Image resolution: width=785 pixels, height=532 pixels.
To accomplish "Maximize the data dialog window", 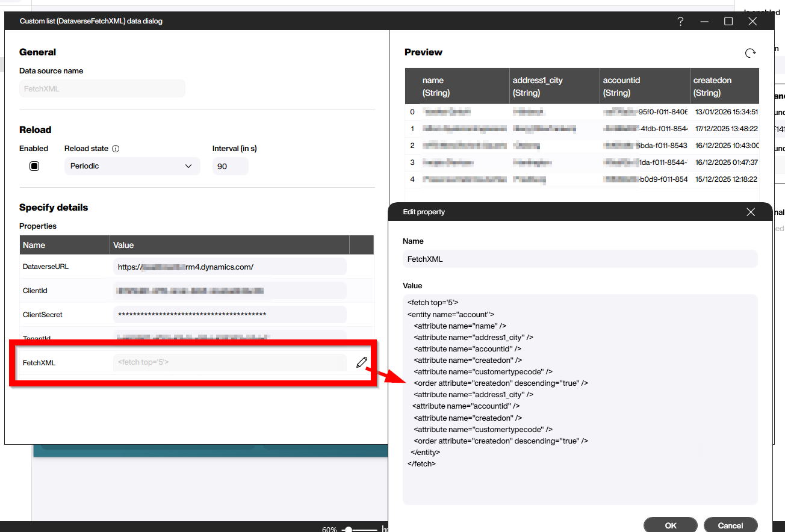I will 728,21.
